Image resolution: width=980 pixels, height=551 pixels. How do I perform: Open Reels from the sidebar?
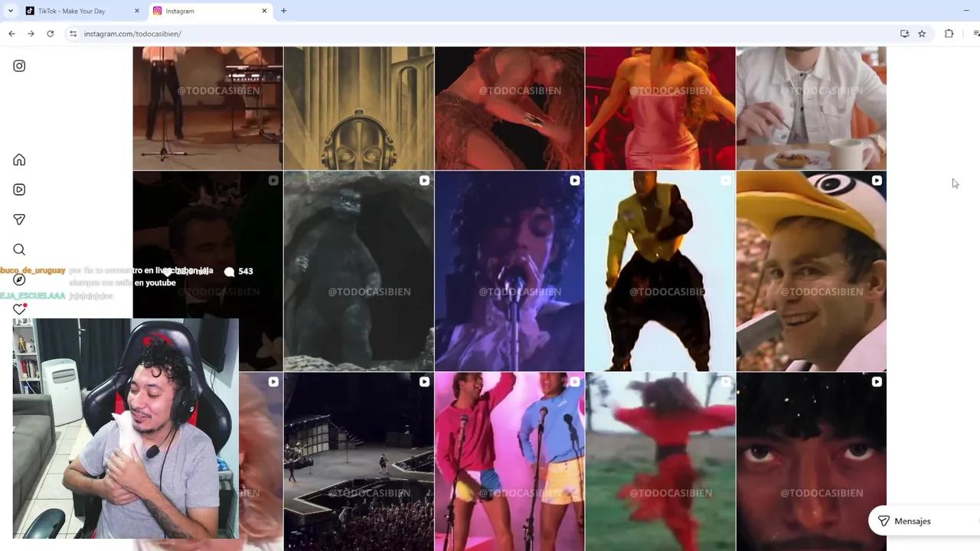[x=19, y=190]
